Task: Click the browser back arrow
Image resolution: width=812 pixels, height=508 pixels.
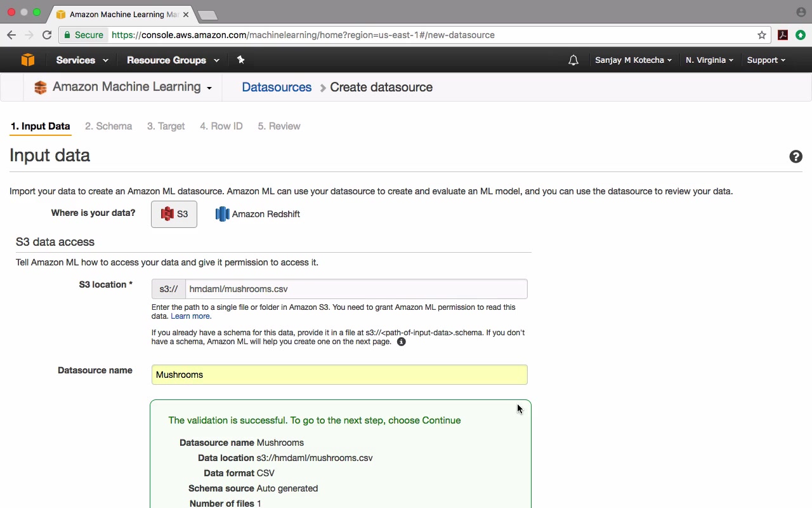Action: [11, 35]
